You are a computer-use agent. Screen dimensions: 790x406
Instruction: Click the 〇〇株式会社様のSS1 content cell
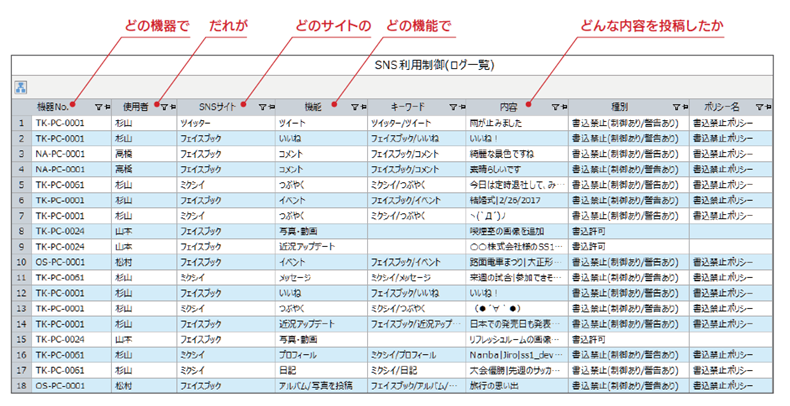click(515, 247)
